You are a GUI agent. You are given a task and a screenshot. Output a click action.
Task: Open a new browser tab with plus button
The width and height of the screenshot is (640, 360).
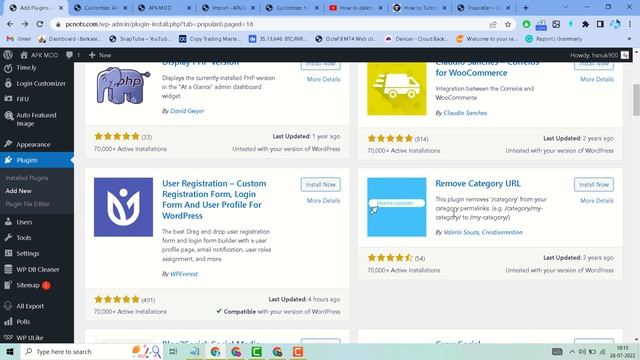pos(526,8)
